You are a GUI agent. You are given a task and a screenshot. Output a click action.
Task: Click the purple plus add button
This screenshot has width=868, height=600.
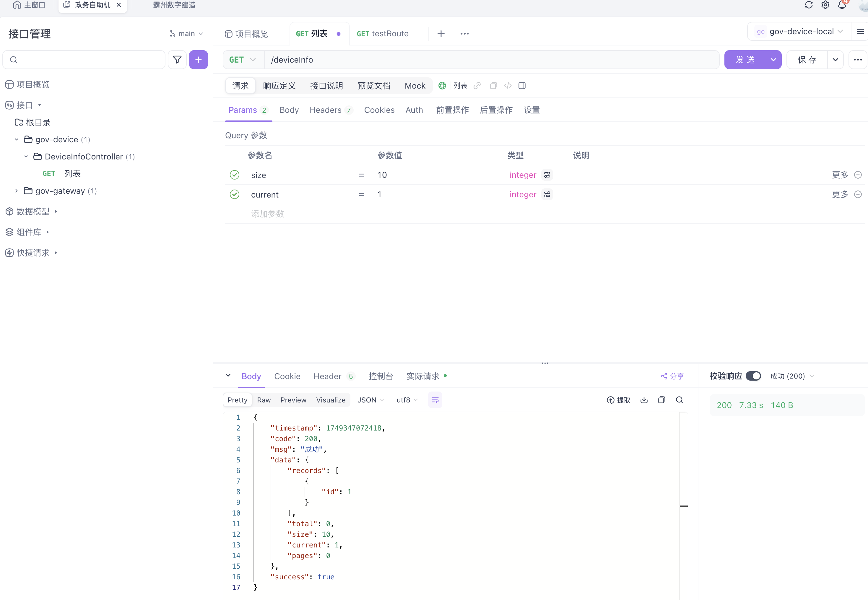point(198,59)
